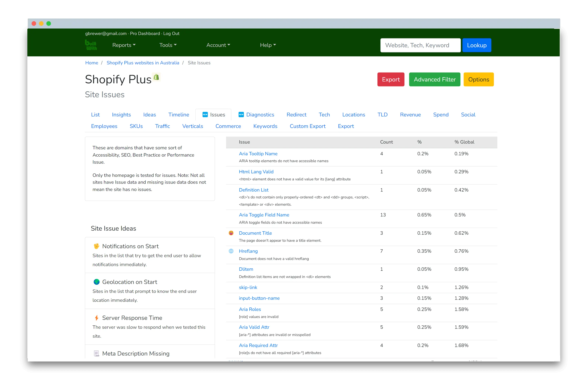Open the Custom Export tab
The height and width of the screenshot is (380, 588).
point(307,126)
